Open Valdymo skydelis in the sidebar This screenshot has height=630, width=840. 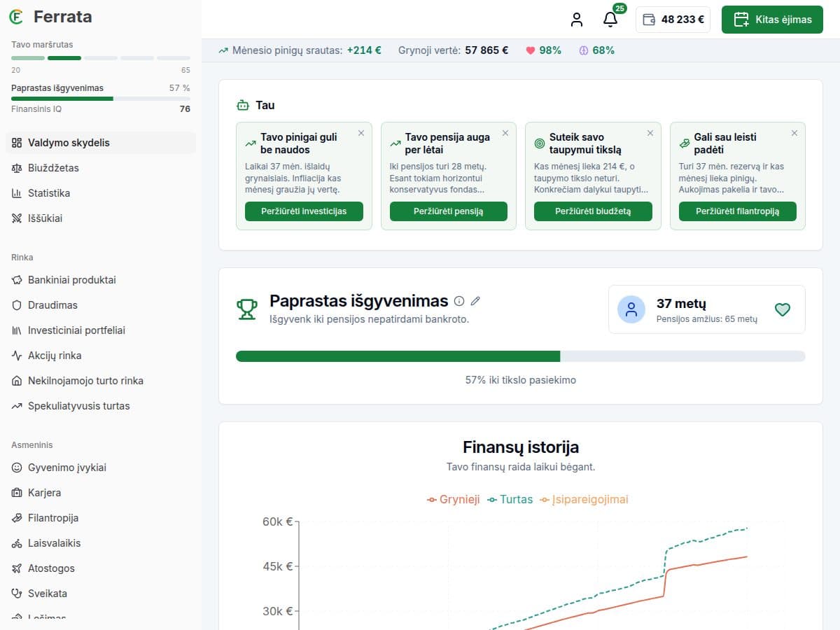click(x=101, y=143)
